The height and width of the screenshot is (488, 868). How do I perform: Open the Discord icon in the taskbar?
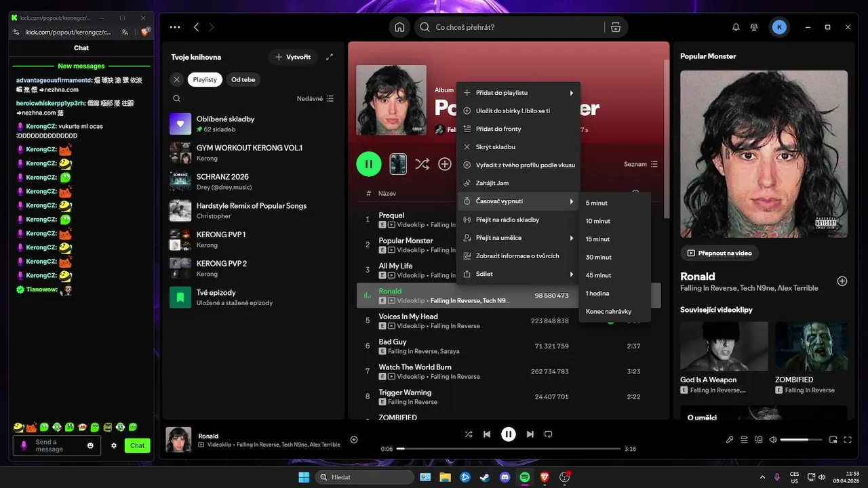click(x=505, y=477)
